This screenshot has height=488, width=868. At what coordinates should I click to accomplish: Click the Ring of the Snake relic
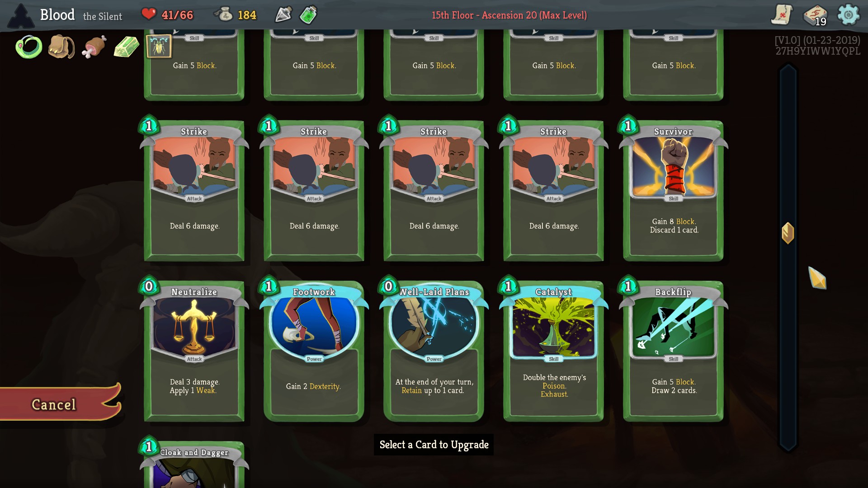(29, 47)
